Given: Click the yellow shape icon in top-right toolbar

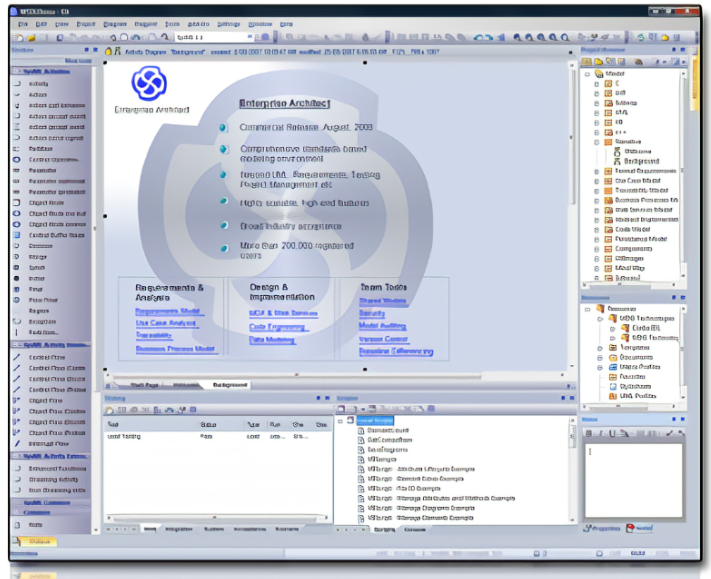Looking at the screenshot, I should click(665, 38).
